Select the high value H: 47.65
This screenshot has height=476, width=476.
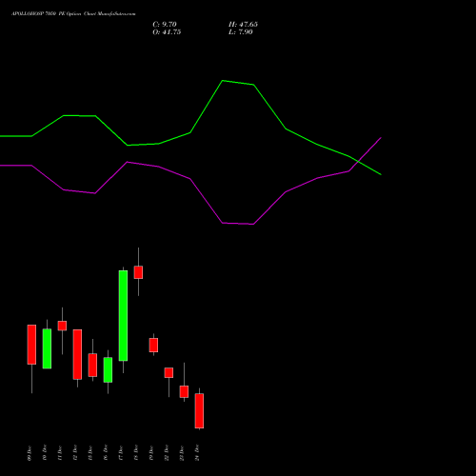coord(243,24)
